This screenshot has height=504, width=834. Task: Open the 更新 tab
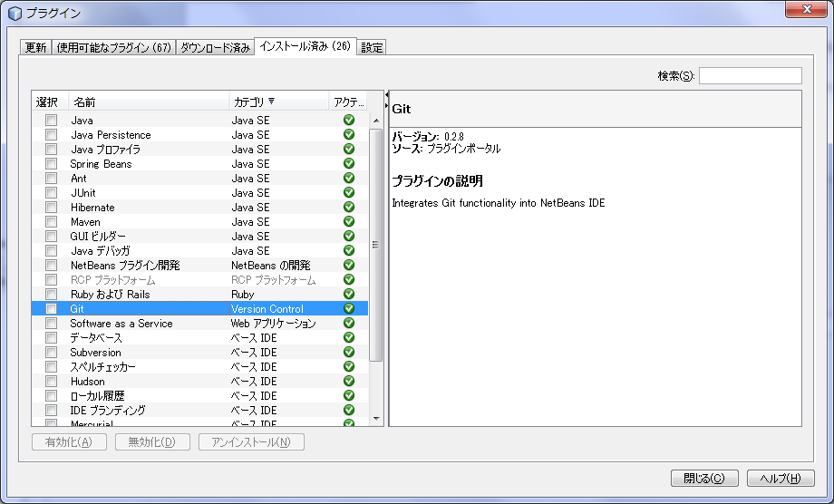coord(35,47)
